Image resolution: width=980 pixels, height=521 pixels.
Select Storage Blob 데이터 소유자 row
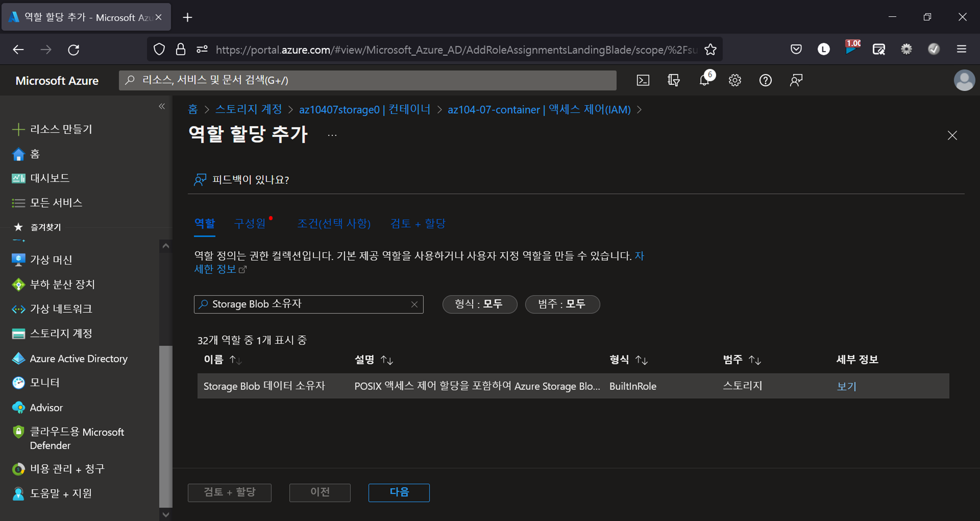pos(573,386)
